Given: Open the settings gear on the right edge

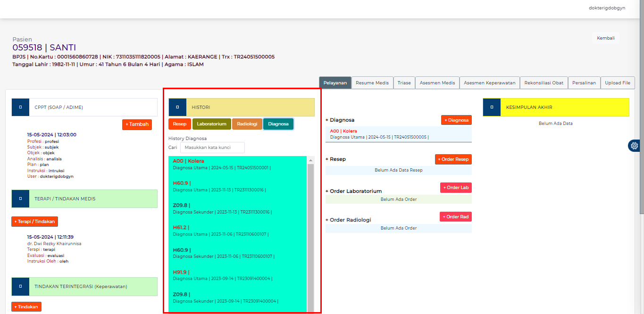Looking at the screenshot, I should [634, 146].
